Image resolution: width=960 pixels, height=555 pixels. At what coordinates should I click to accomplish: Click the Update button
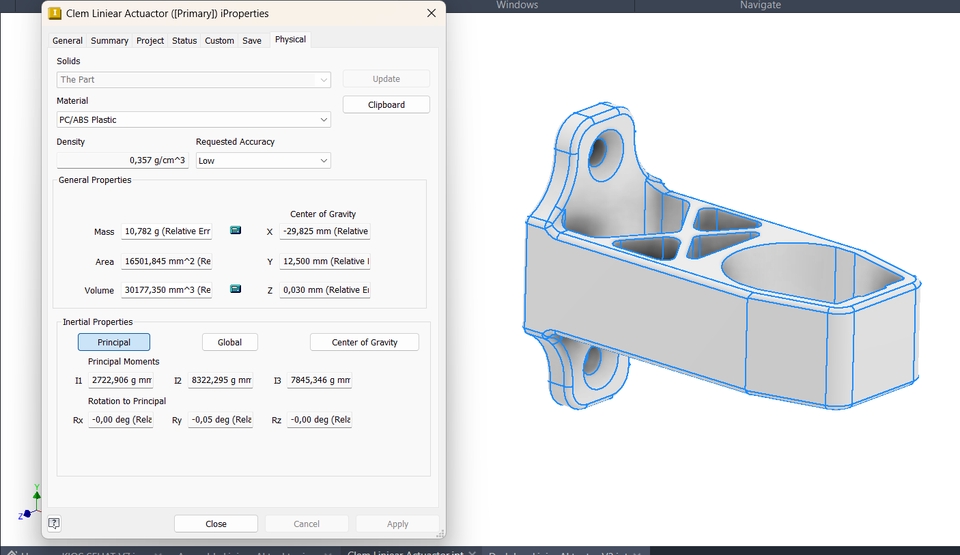click(x=386, y=78)
